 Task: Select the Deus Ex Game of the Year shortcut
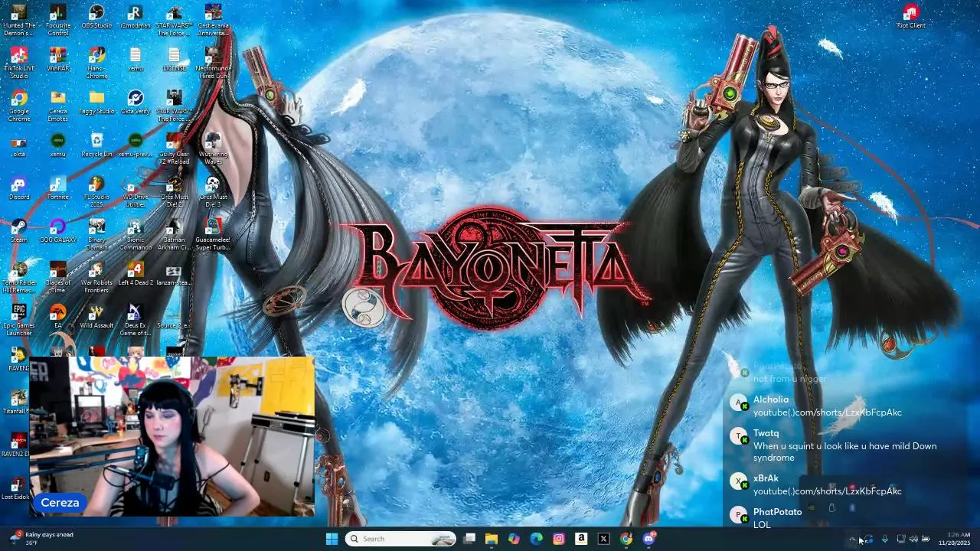click(x=136, y=320)
